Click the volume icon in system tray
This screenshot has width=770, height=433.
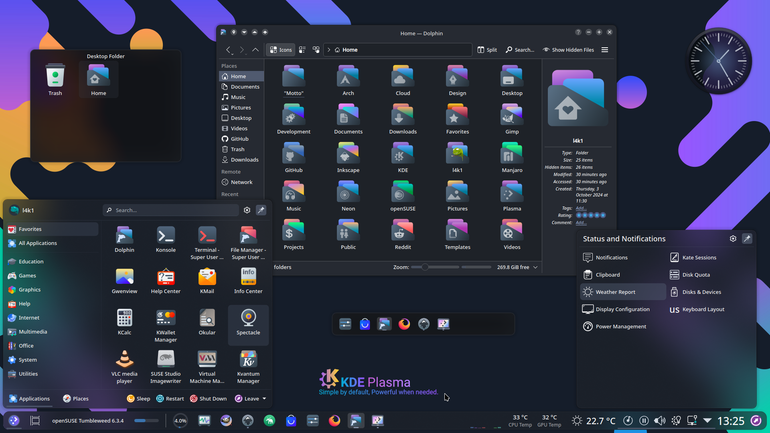click(x=660, y=421)
